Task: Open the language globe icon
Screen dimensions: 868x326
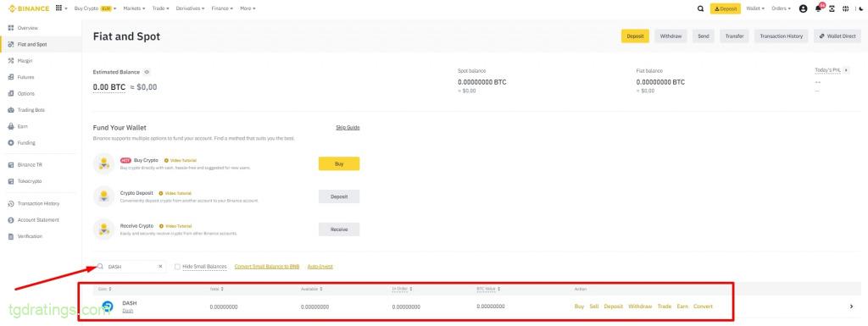Action: (x=846, y=8)
